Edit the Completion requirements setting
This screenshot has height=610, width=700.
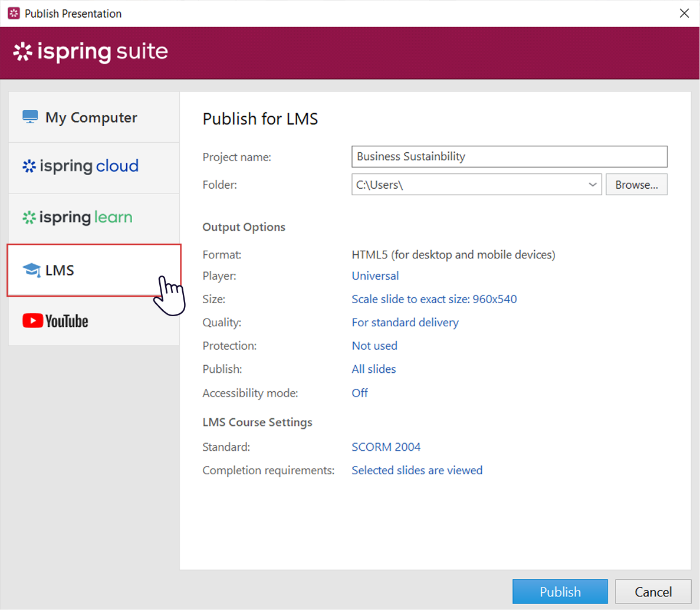point(417,470)
